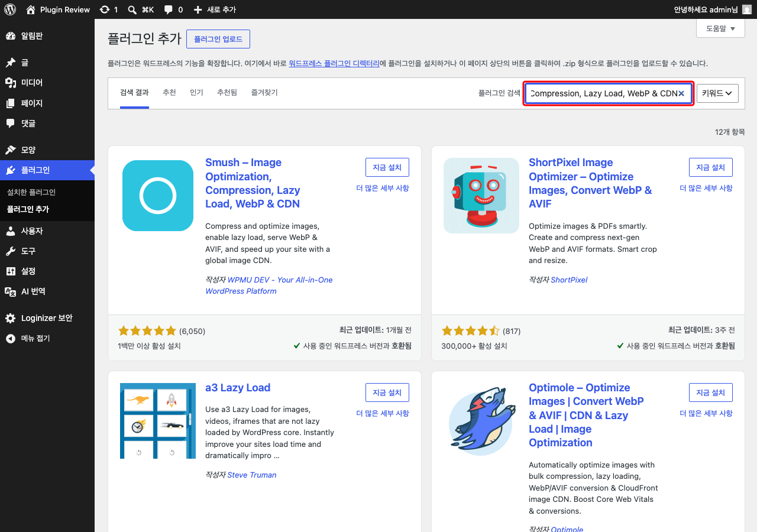Click the Loginizer 보안 gear icon

click(11, 318)
